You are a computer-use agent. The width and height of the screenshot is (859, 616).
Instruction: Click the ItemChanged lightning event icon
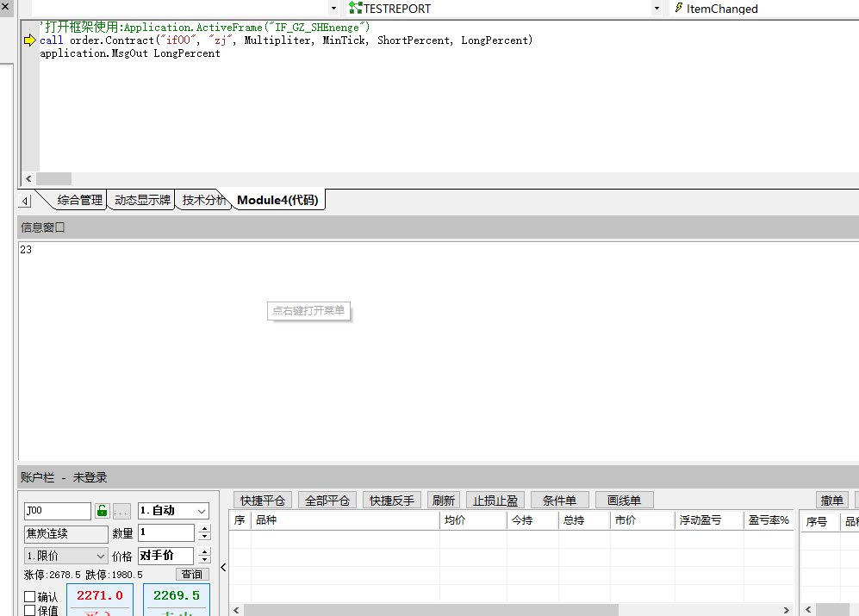pyautogui.click(x=678, y=8)
